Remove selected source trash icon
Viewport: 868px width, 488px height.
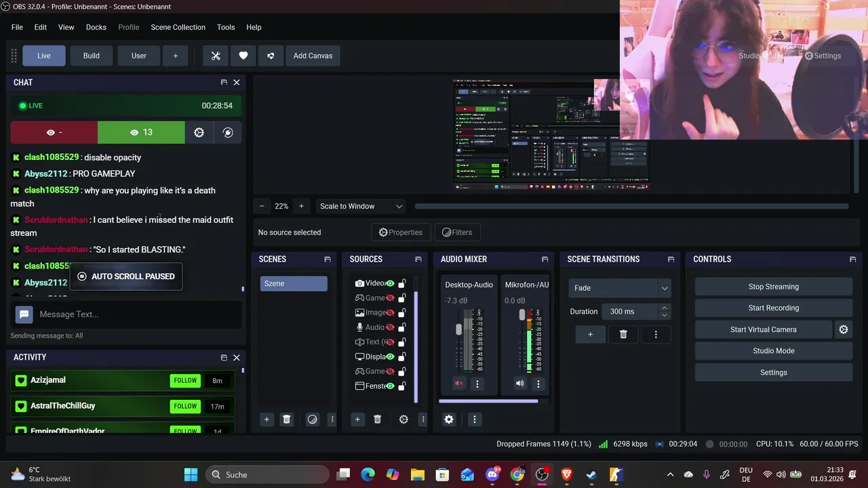pos(378,420)
